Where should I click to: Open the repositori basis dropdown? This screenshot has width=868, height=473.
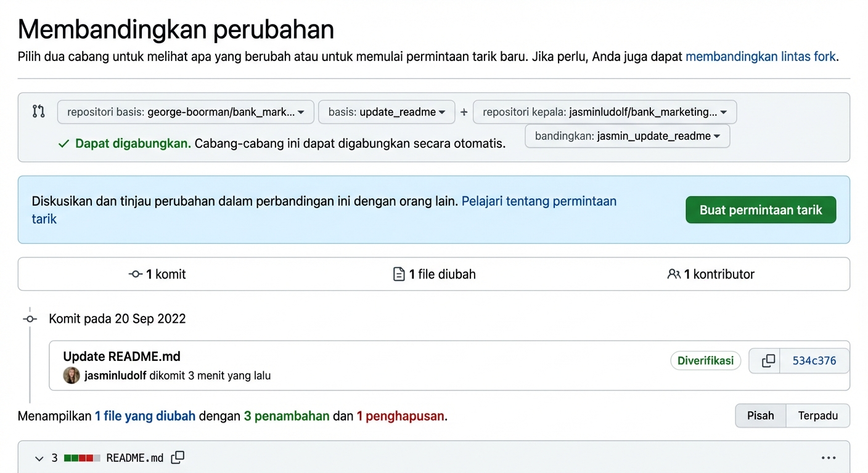point(186,112)
